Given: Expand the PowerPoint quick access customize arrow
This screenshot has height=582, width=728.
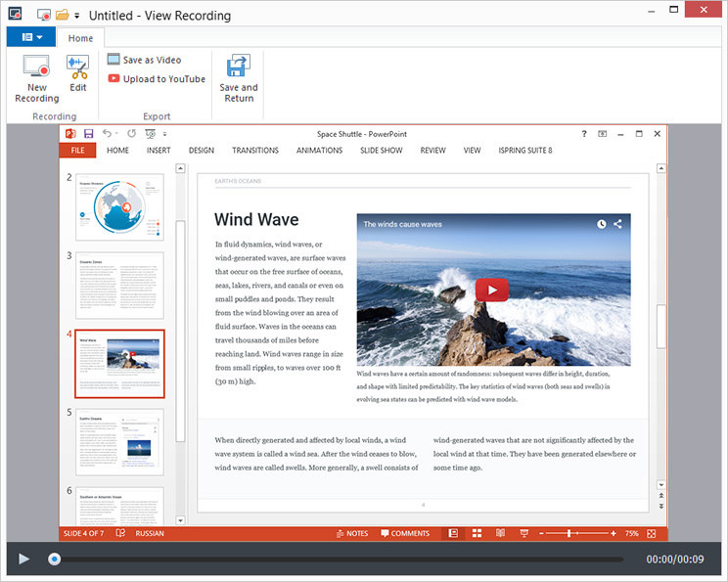Looking at the screenshot, I should [164, 134].
